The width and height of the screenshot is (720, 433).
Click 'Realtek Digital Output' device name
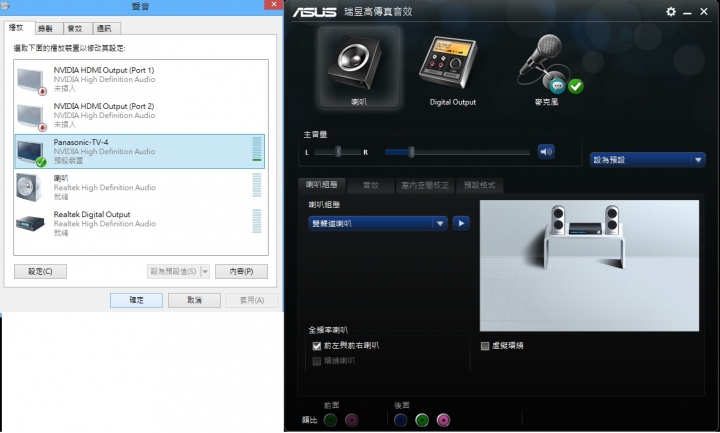(92, 214)
